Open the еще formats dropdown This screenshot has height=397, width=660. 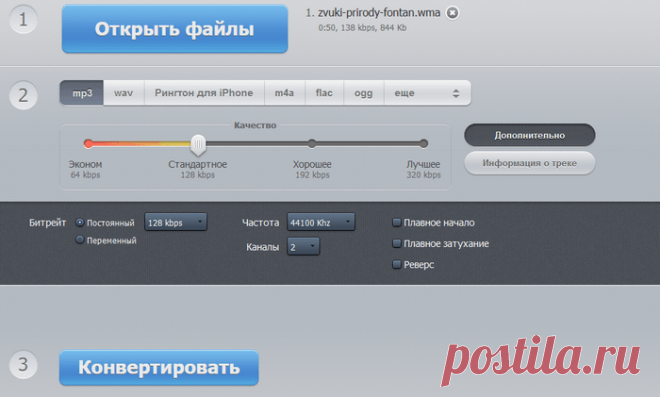427,93
